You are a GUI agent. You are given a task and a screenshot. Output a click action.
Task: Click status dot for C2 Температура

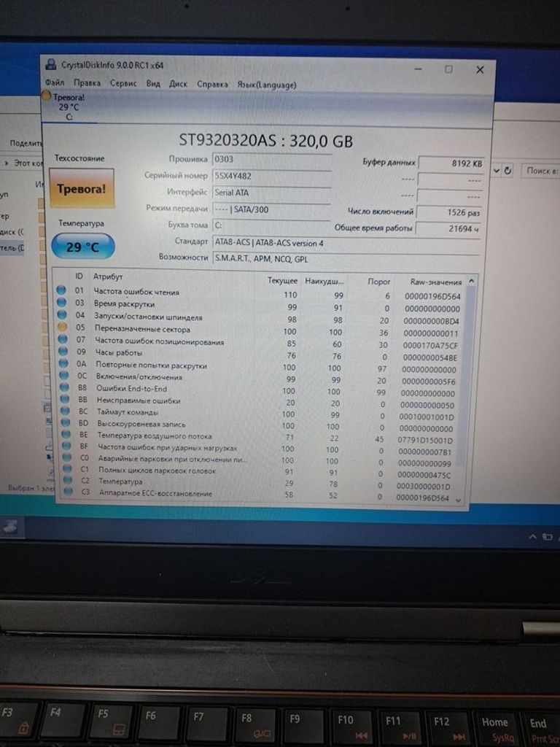68,480
